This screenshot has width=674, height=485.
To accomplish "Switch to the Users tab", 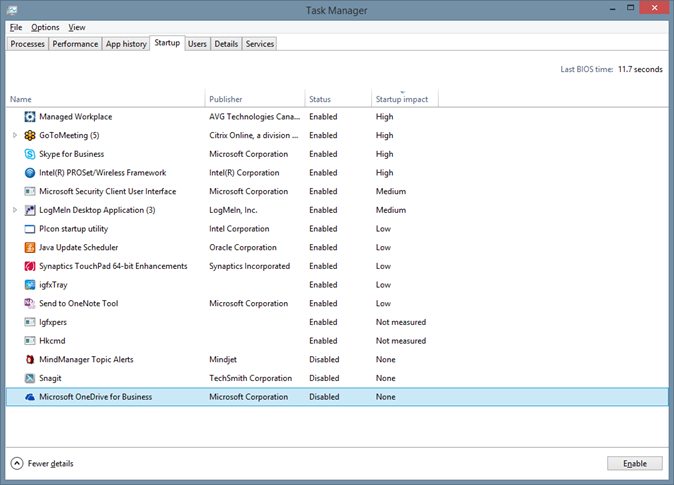I will point(197,44).
